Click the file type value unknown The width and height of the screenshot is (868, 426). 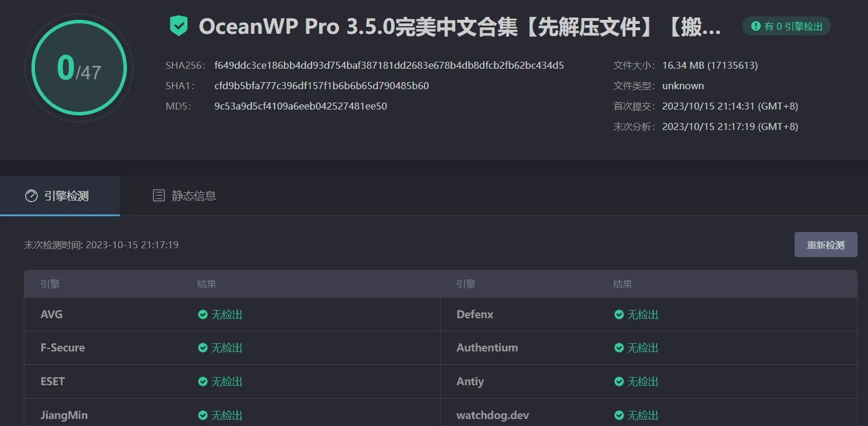[683, 86]
